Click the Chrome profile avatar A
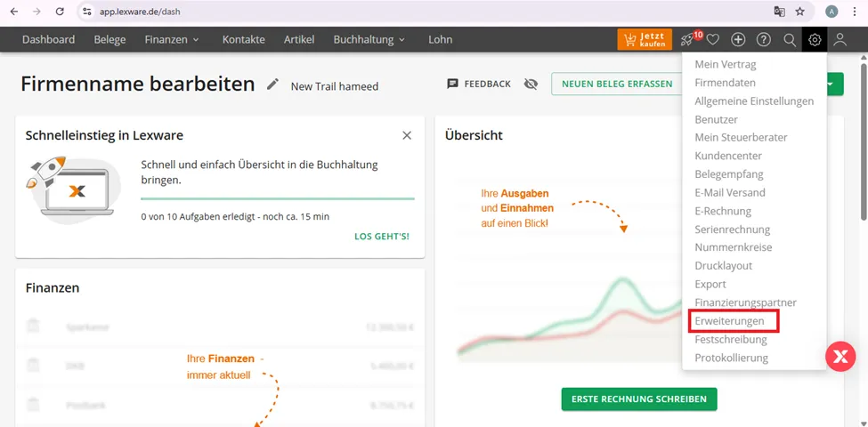 coord(831,12)
